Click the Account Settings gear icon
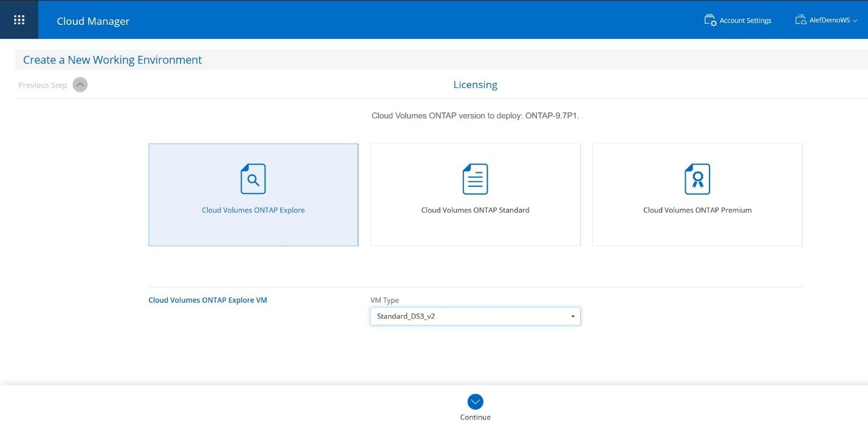The width and height of the screenshot is (868, 428). (x=710, y=20)
